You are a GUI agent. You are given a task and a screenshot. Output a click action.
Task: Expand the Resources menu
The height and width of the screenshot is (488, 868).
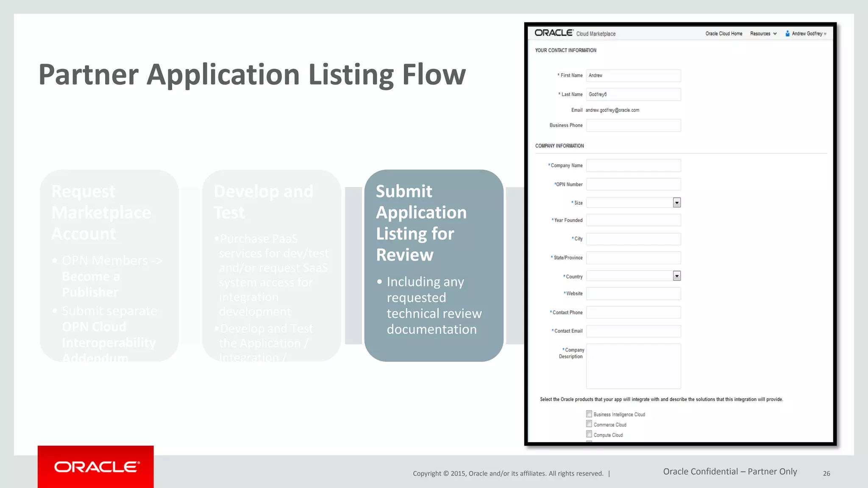(x=763, y=33)
